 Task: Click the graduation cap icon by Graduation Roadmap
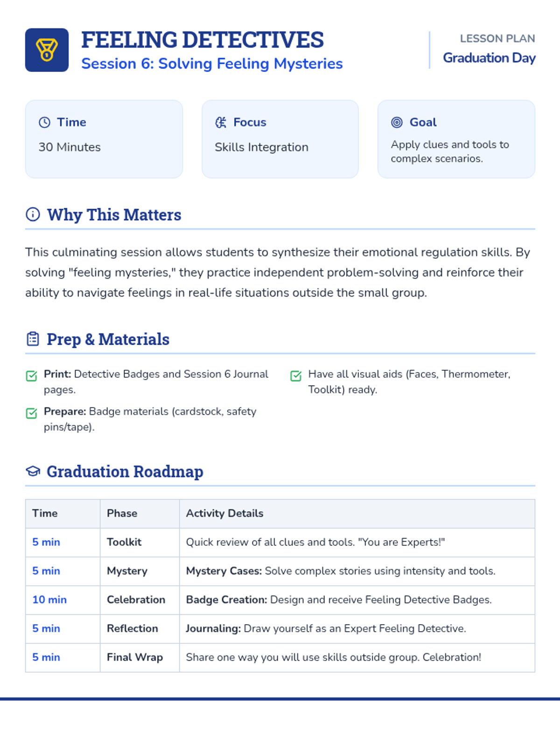(x=33, y=471)
